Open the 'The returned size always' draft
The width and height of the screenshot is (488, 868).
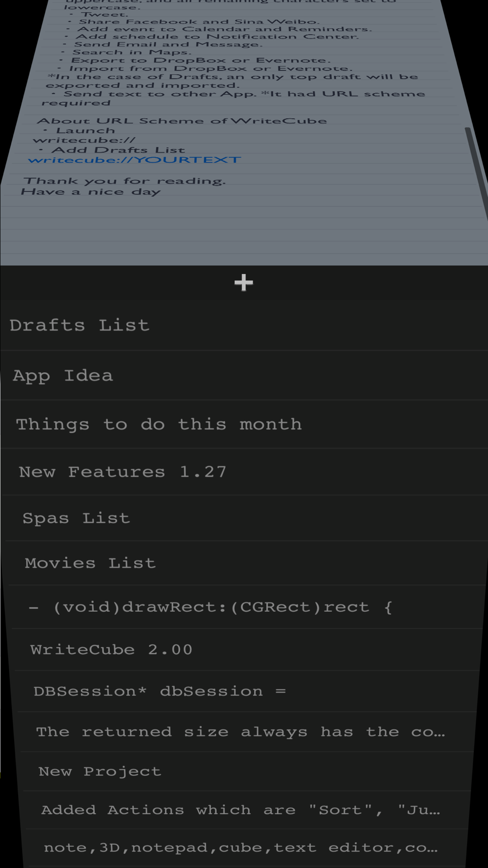[x=240, y=732]
